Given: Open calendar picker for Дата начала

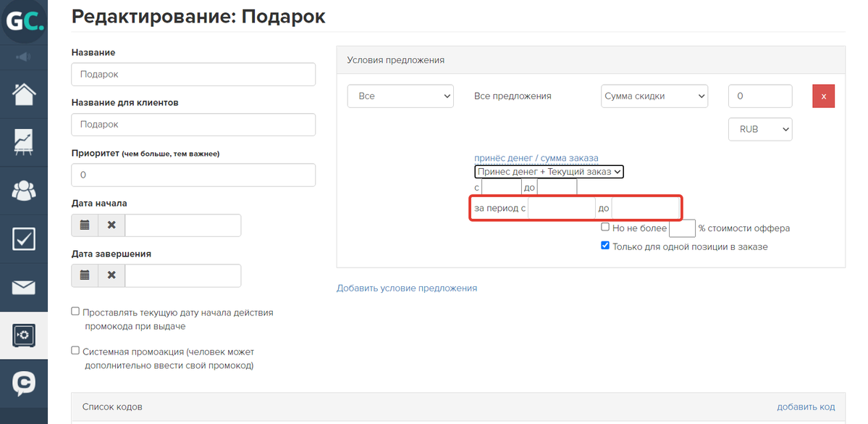Looking at the screenshot, I should [85, 225].
